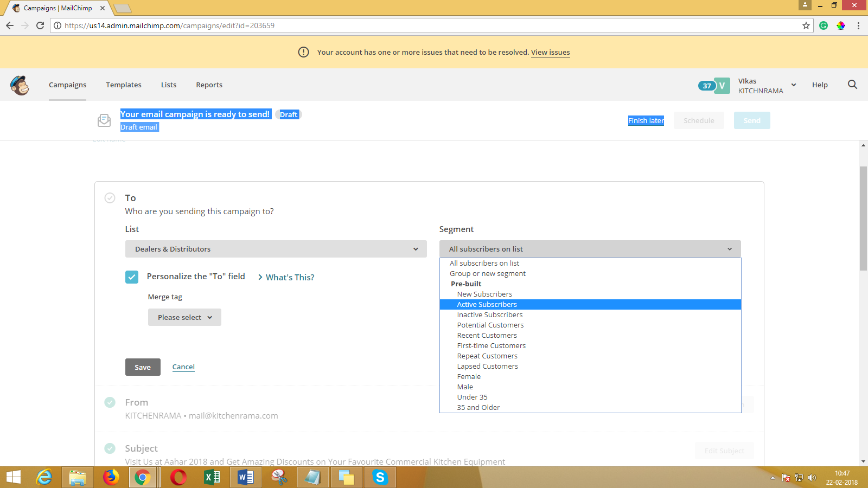Open Excel from taskbar
The height and width of the screenshot is (488, 868).
click(x=212, y=477)
